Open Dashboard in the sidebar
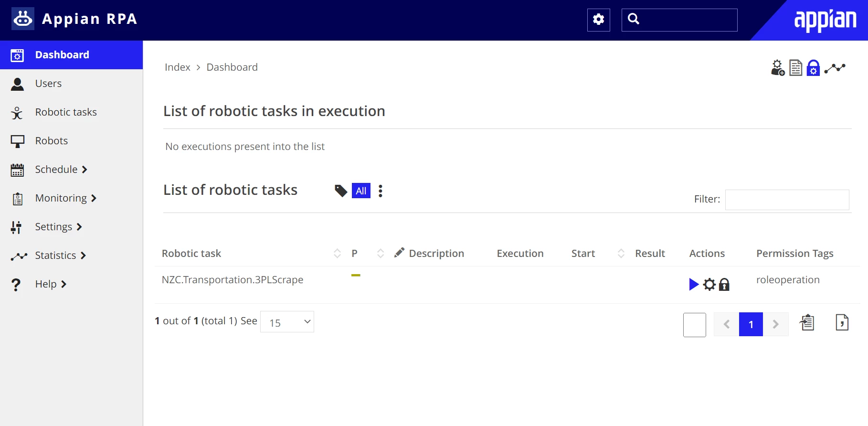Image resolution: width=868 pixels, height=426 pixels. (71, 55)
